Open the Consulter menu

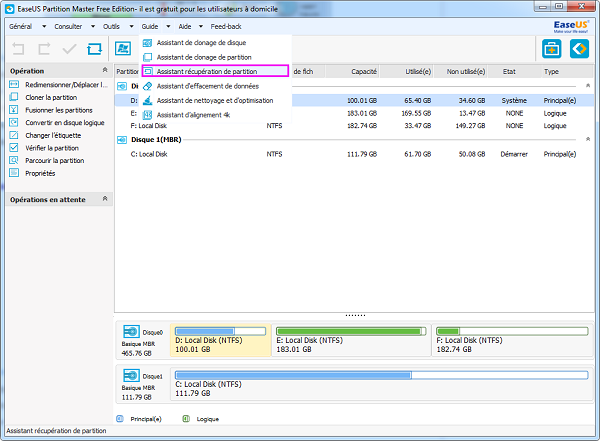(68, 26)
